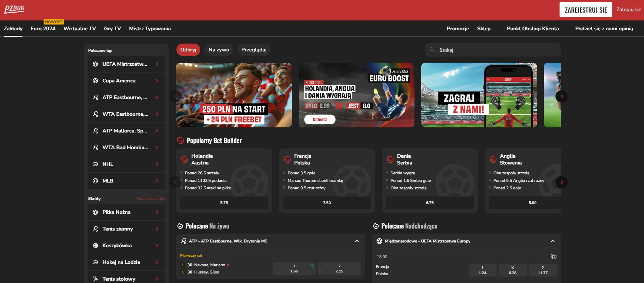The height and width of the screenshot is (283, 644).
Task: Click the basketball icon next to Koszykówka
Action: 95,246
